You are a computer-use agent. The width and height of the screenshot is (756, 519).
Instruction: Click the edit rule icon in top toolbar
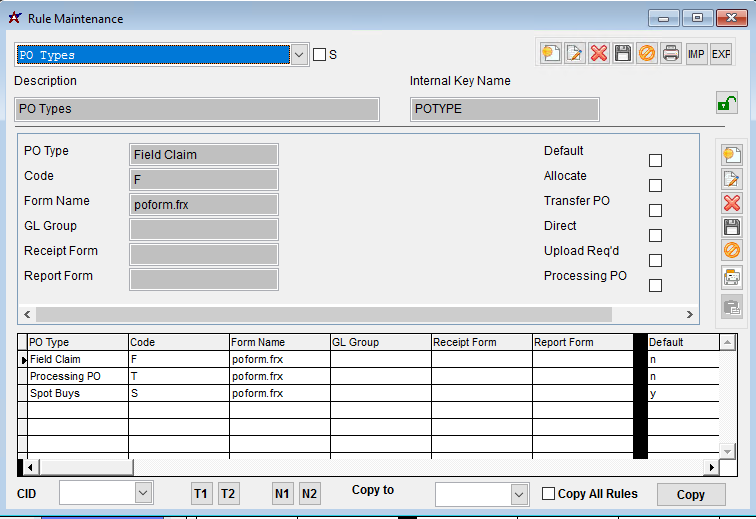[575, 53]
